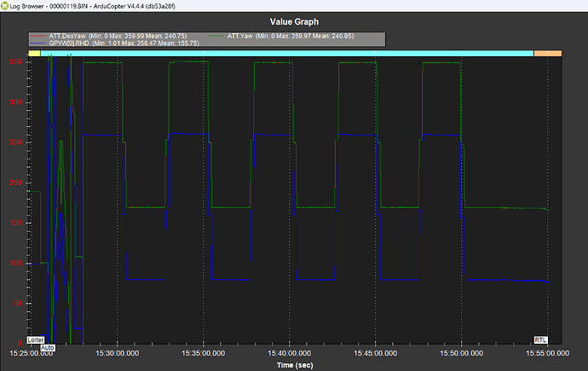Click the Auto mode marker label

48,348
